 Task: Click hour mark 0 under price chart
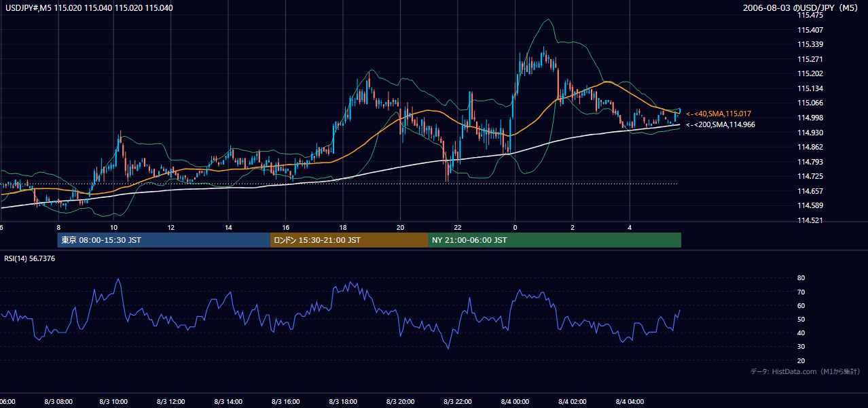click(x=515, y=228)
